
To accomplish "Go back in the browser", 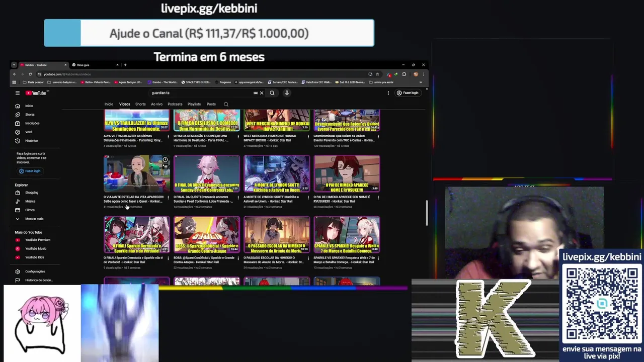I will pyautogui.click(x=14, y=74).
